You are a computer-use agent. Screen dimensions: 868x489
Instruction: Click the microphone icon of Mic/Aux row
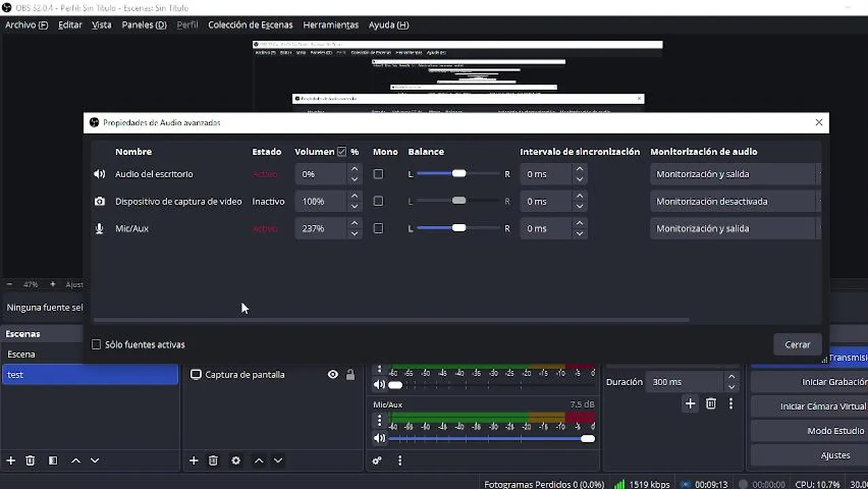99,228
